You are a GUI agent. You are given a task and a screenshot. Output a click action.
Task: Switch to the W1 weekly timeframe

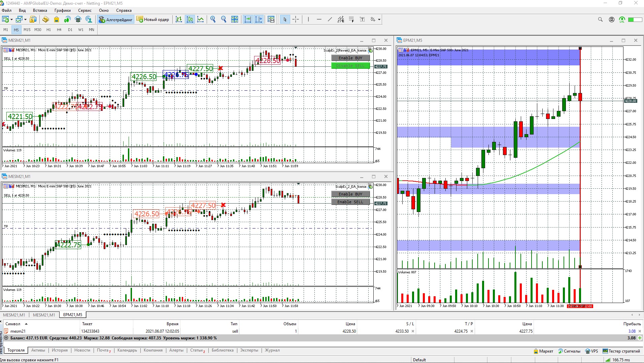coord(81,30)
